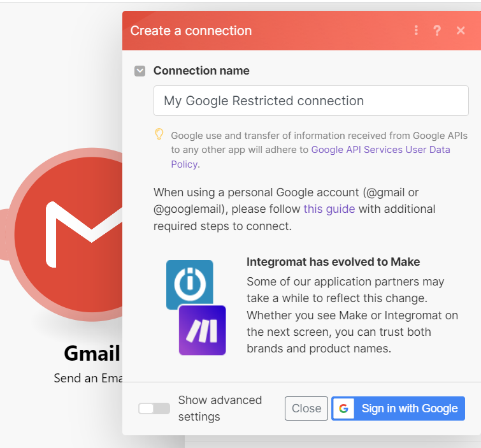Open the three-dot options menu in dialog header
The width and height of the screenshot is (481, 448).
(416, 31)
